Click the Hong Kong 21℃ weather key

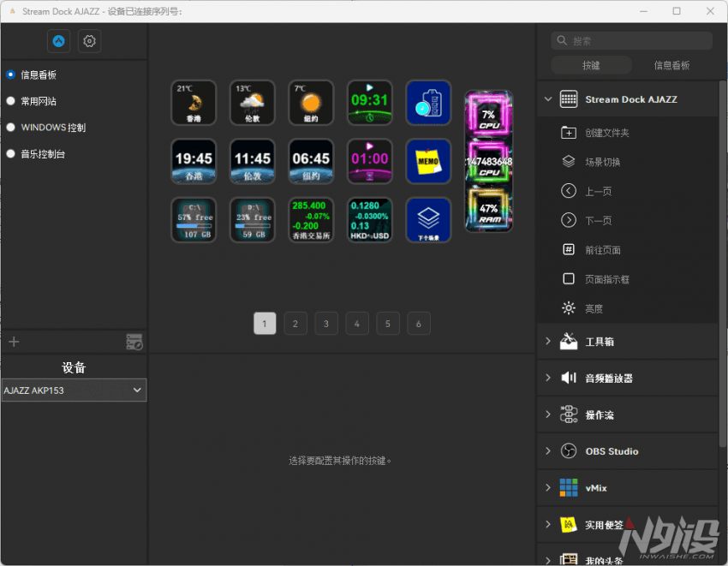[x=194, y=103]
